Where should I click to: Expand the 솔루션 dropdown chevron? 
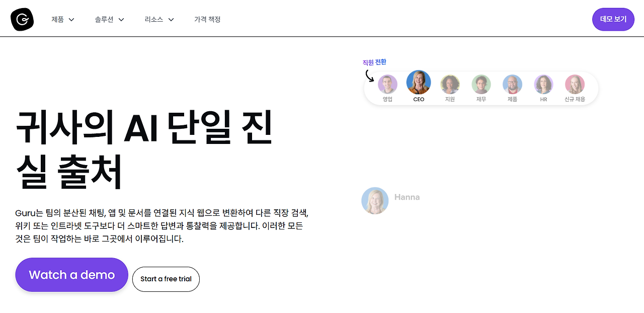coord(121,20)
